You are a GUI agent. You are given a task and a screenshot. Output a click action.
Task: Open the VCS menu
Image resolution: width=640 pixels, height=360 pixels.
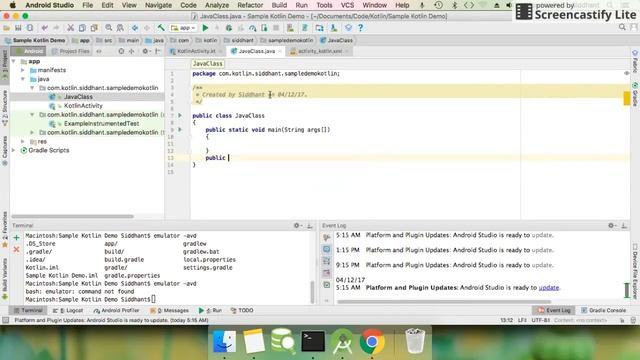[347, 5]
